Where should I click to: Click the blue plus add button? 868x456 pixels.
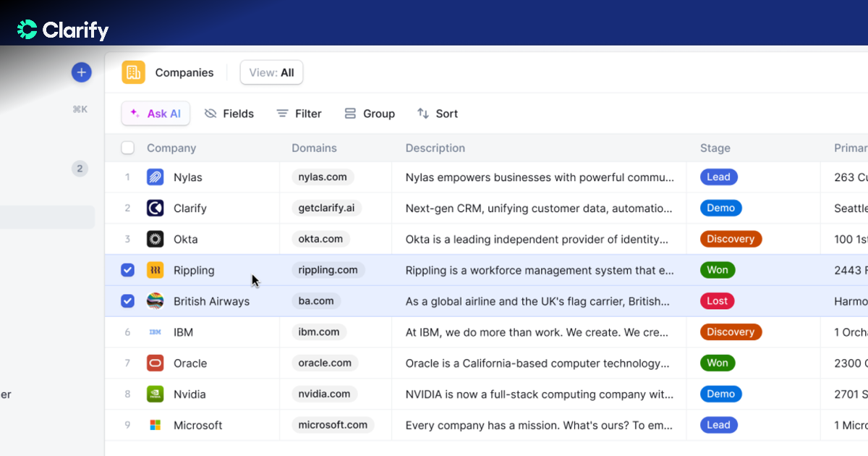click(82, 72)
